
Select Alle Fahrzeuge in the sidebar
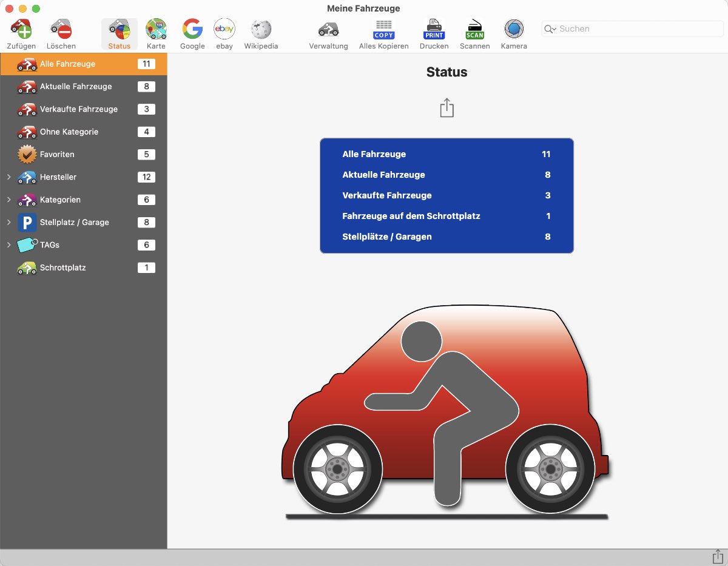pos(84,64)
